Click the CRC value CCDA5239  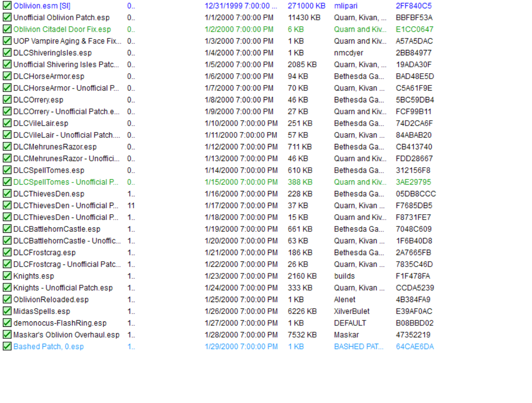click(x=415, y=288)
